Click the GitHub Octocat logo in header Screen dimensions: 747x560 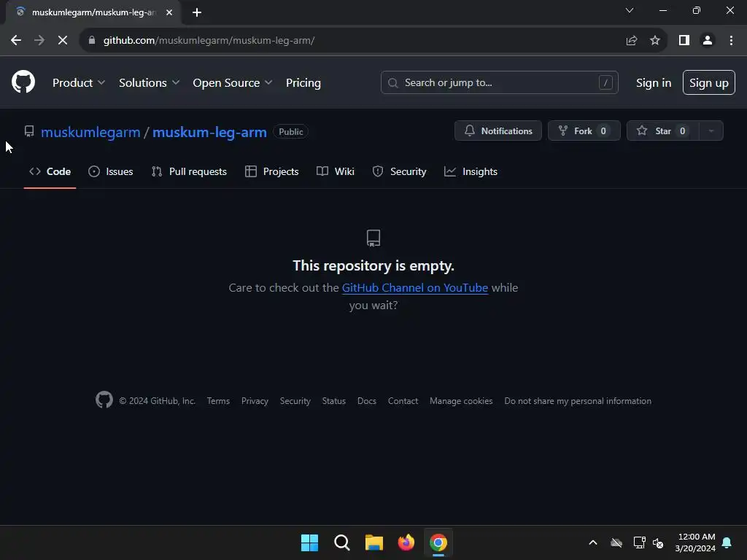pyautogui.click(x=23, y=82)
